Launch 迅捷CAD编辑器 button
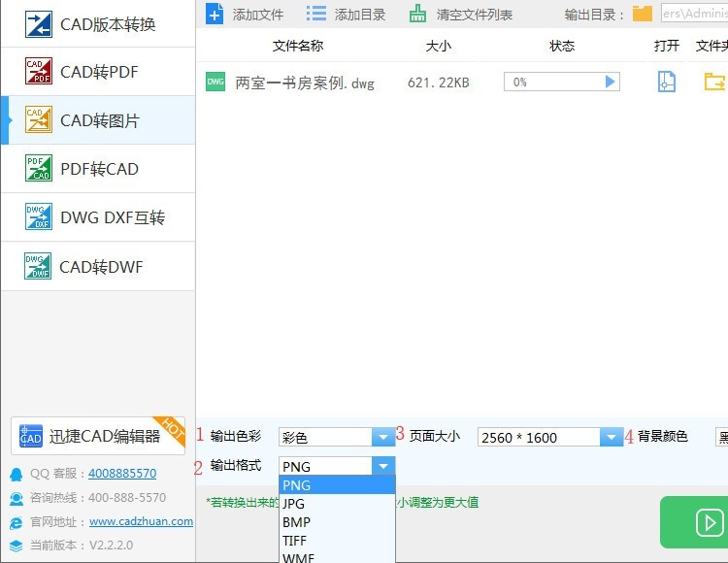This screenshot has height=563, width=728. point(98,436)
